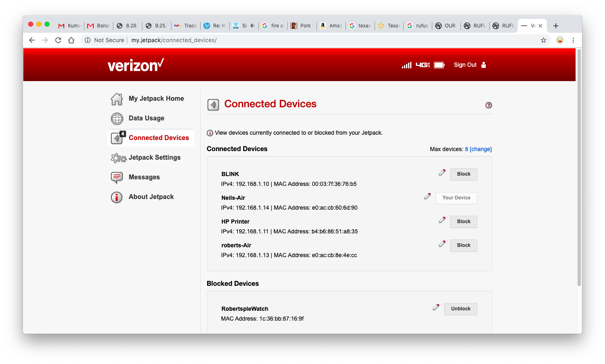Click the About Jetpack info icon

point(117,197)
